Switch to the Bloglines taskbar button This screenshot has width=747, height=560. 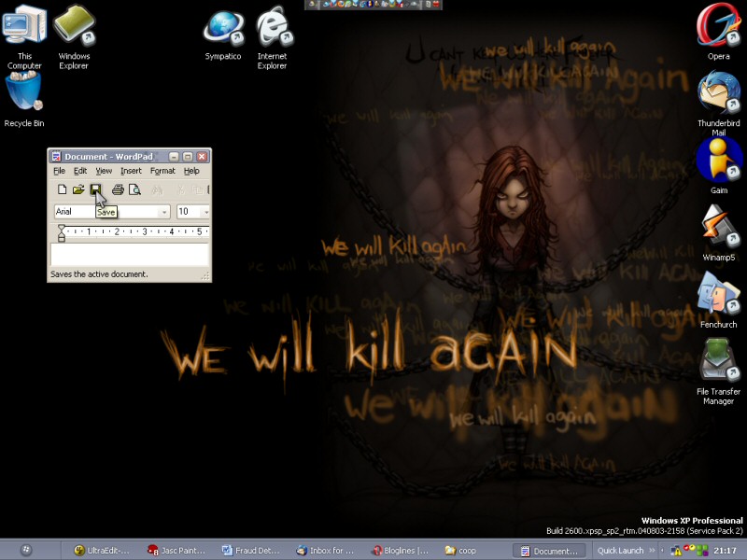point(400,551)
